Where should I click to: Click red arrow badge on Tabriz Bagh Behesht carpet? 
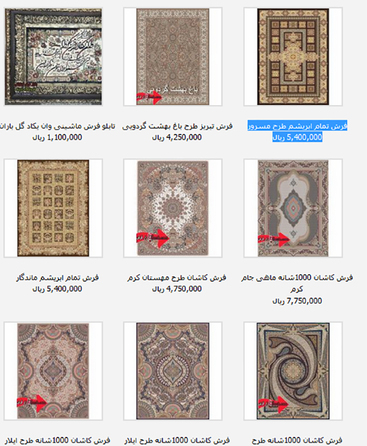pyautogui.click(x=149, y=97)
